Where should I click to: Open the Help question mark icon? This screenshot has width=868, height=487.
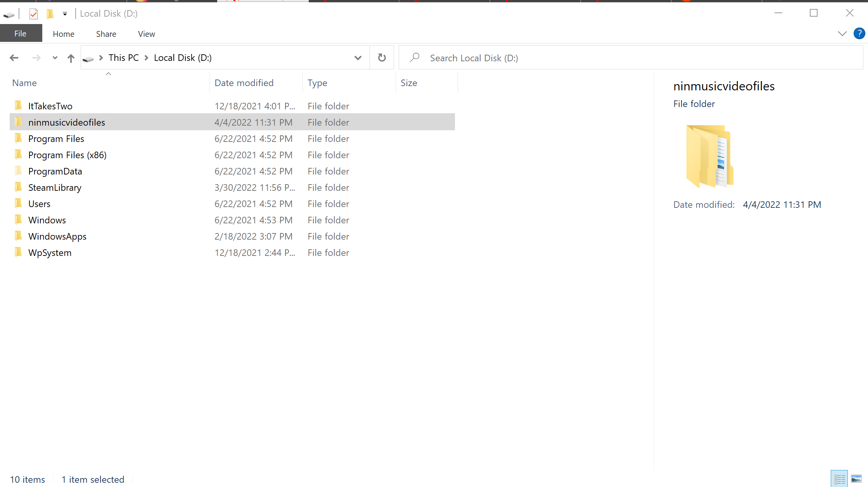[x=859, y=33]
